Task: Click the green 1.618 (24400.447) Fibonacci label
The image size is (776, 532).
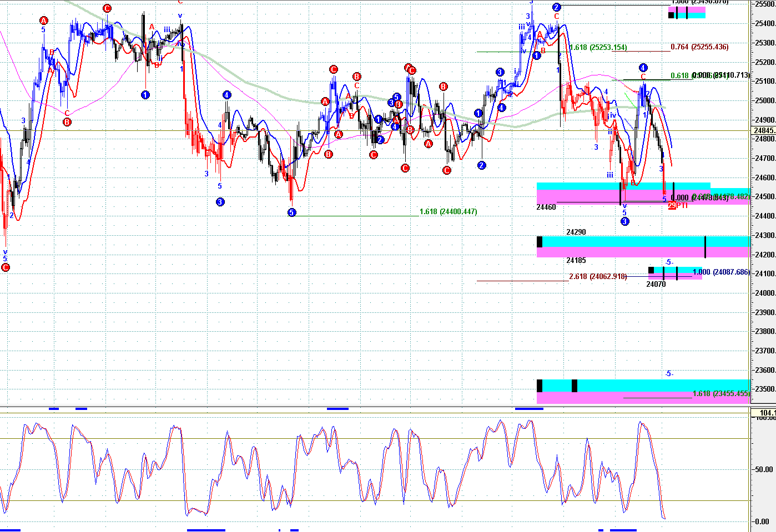Action: 448,211
